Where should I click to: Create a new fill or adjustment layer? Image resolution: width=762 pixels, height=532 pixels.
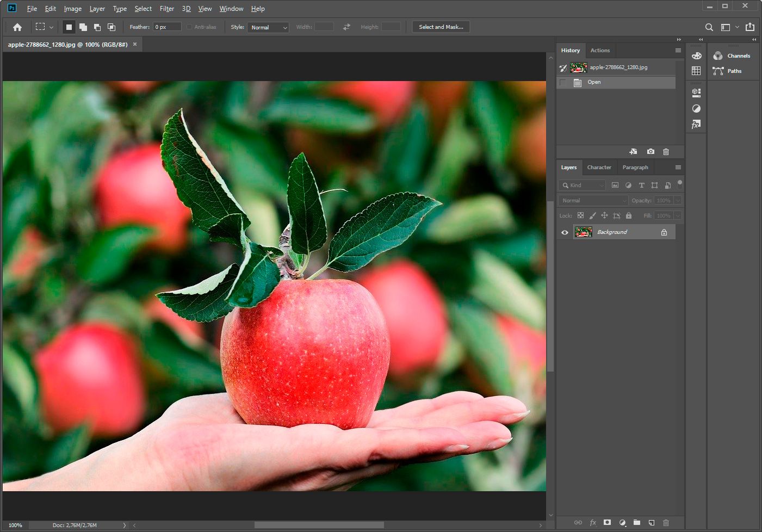tap(622, 522)
